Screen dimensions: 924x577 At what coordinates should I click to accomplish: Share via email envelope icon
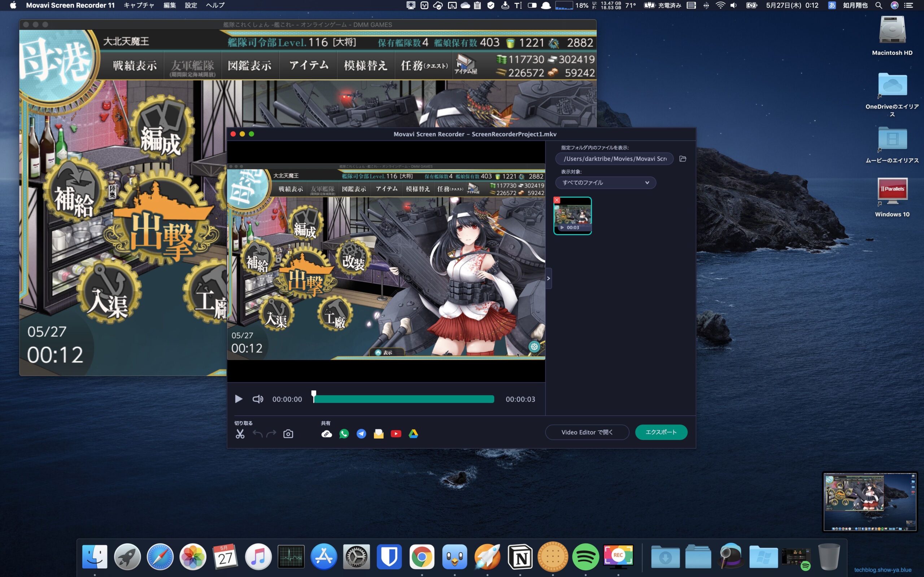pyautogui.click(x=378, y=434)
